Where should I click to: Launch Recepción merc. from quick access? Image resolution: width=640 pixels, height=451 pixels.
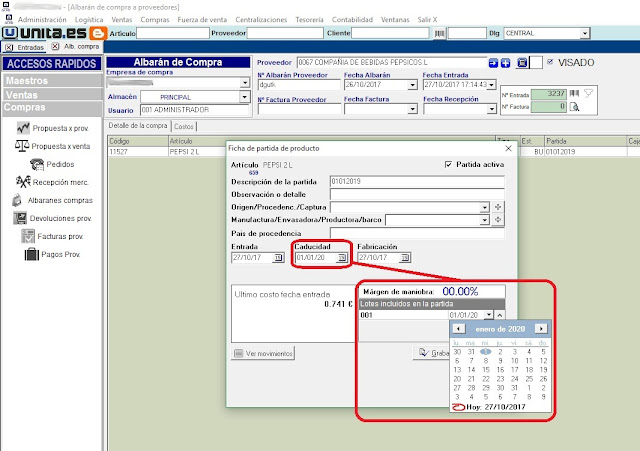click(23, 181)
